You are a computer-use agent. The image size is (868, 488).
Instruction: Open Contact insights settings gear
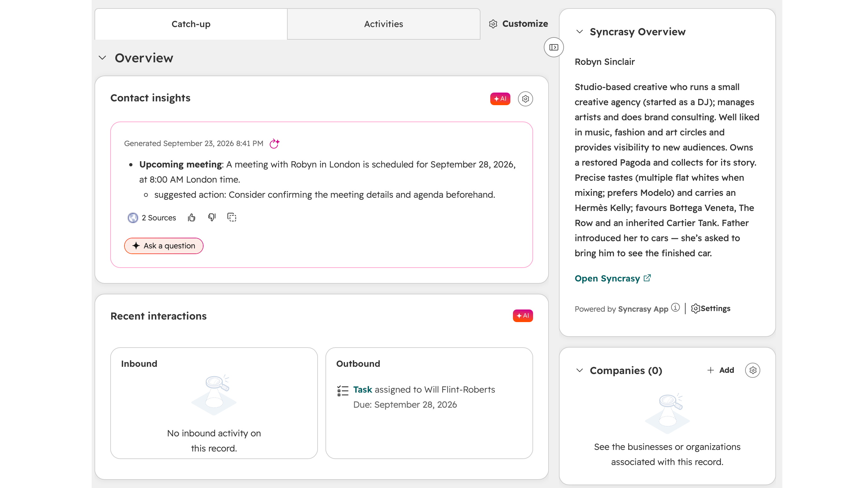click(x=525, y=99)
